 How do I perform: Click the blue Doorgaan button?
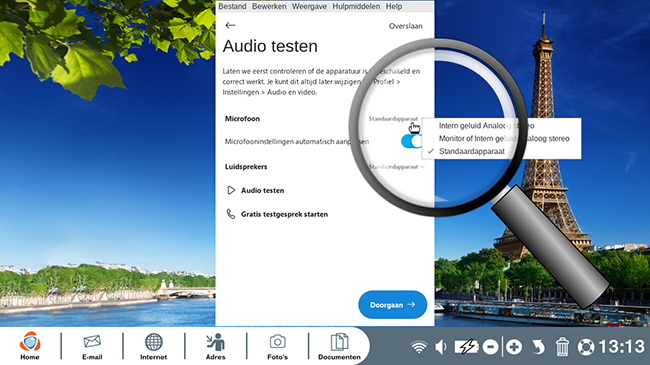point(392,304)
